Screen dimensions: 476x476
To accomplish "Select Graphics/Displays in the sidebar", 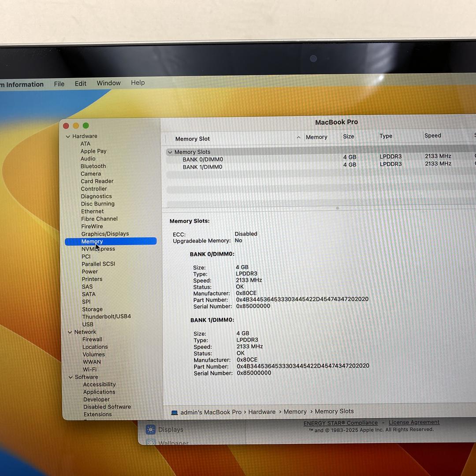I will (105, 234).
